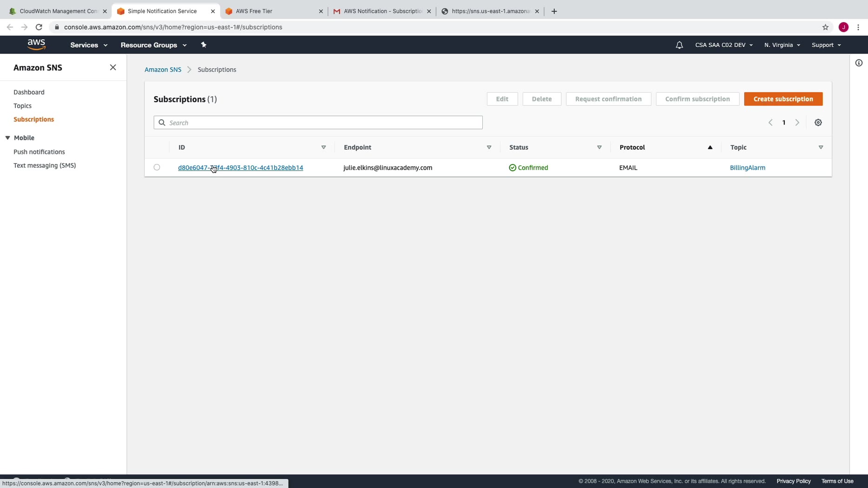Click the Request confirmation button

(x=608, y=99)
